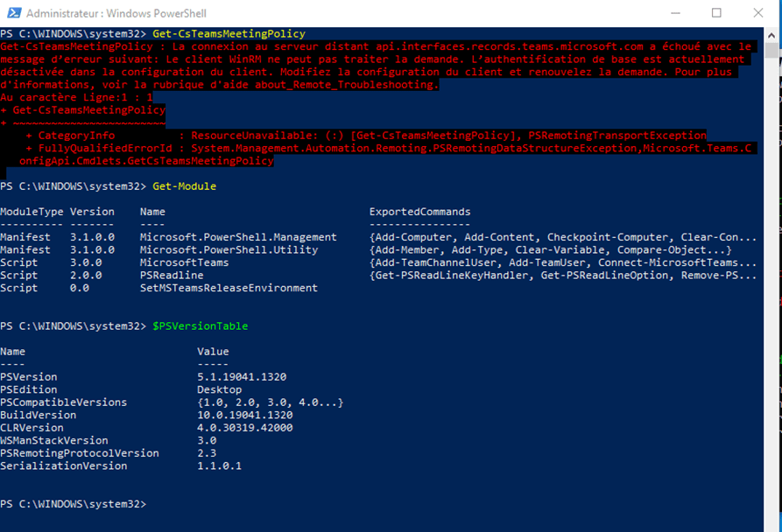Click the PSRemotingProtocolVersion row label
Screen dimensions: 782x532
(x=80, y=453)
